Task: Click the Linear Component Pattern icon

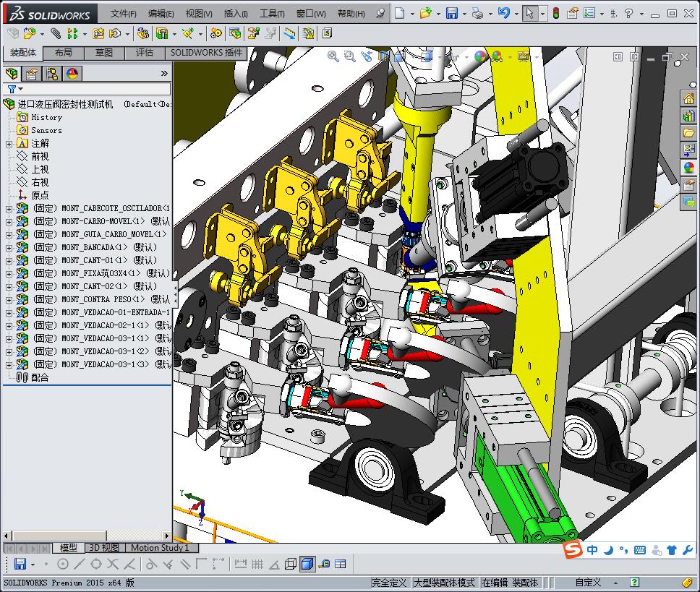Action: coord(72,33)
